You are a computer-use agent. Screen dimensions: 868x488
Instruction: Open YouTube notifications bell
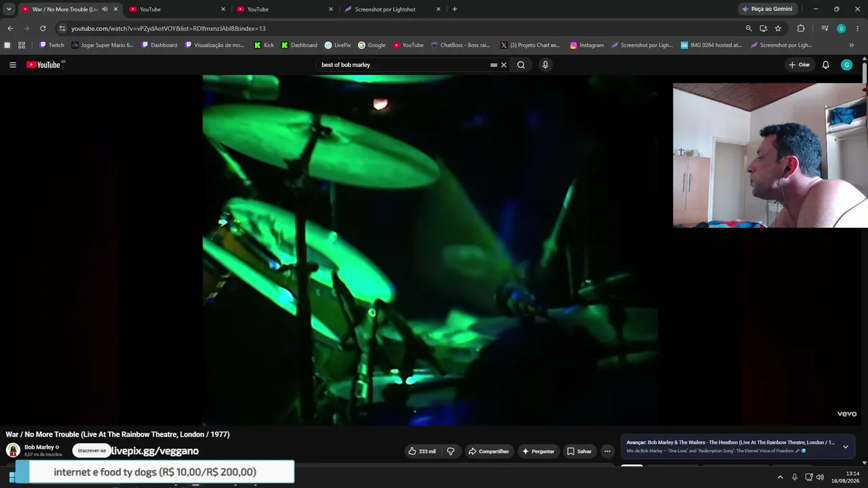[825, 65]
